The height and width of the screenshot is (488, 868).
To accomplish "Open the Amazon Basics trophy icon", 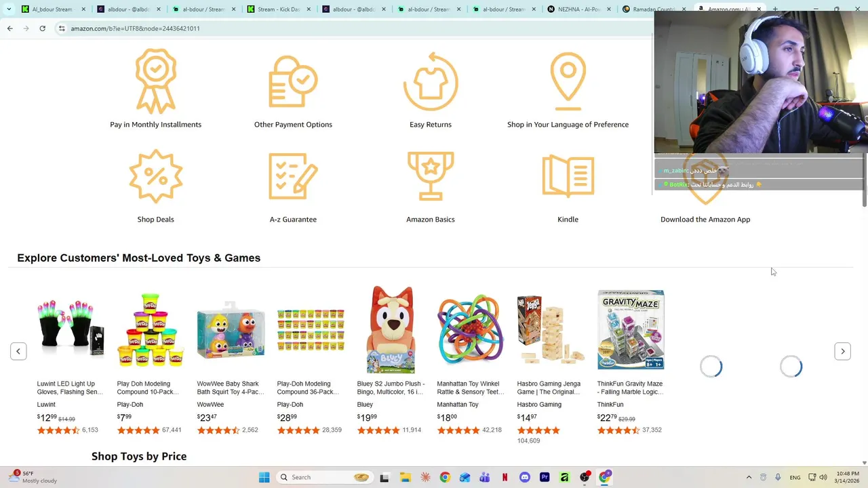I will click(x=431, y=176).
